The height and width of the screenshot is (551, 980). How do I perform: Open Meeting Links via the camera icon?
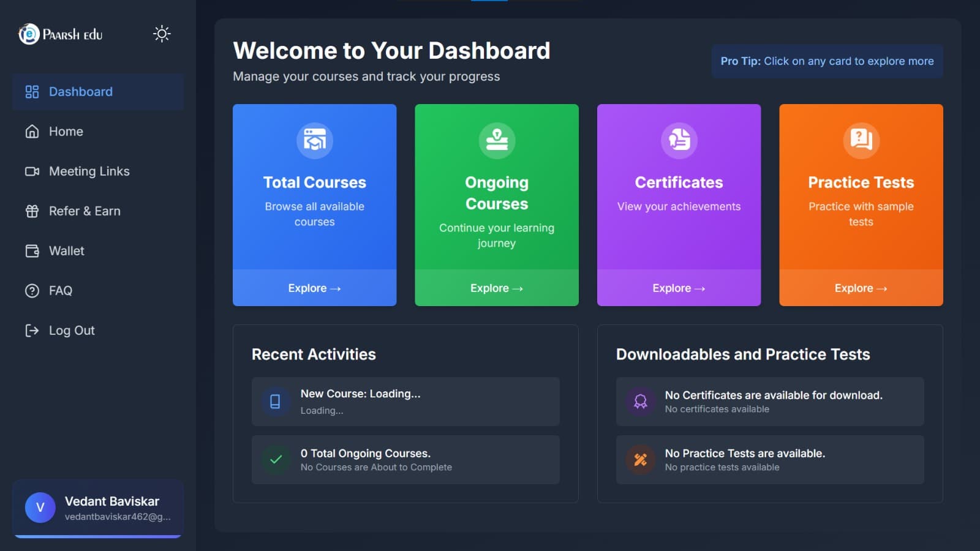coord(32,171)
